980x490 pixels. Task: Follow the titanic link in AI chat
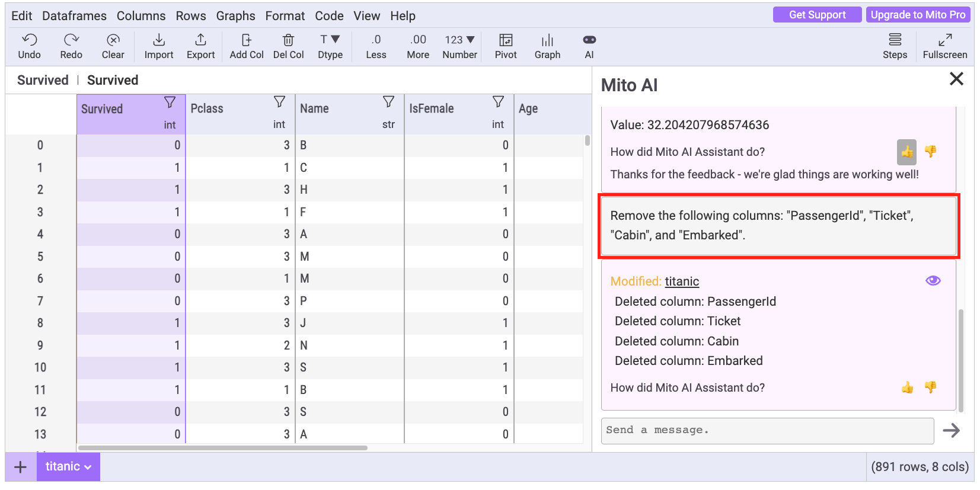(x=682, y=281)
